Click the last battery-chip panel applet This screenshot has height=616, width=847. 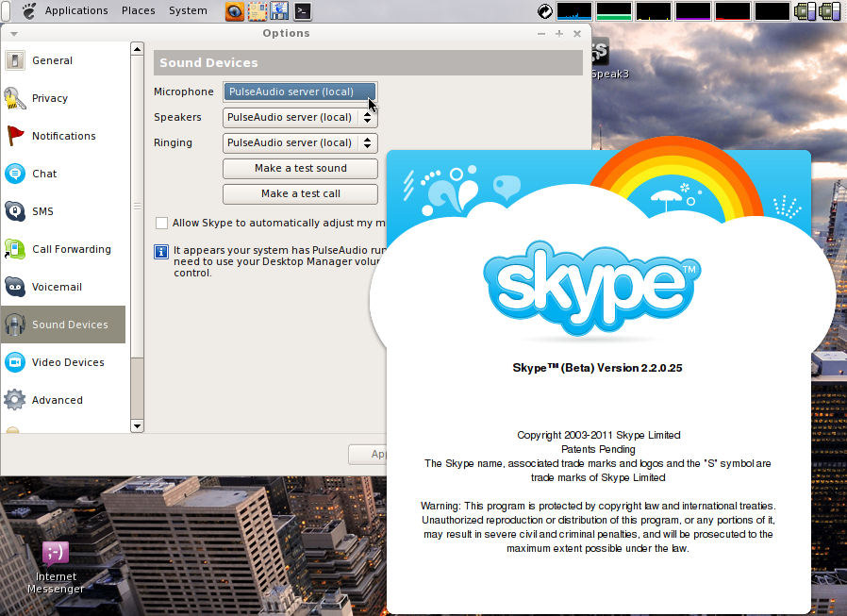click(830, 11)
